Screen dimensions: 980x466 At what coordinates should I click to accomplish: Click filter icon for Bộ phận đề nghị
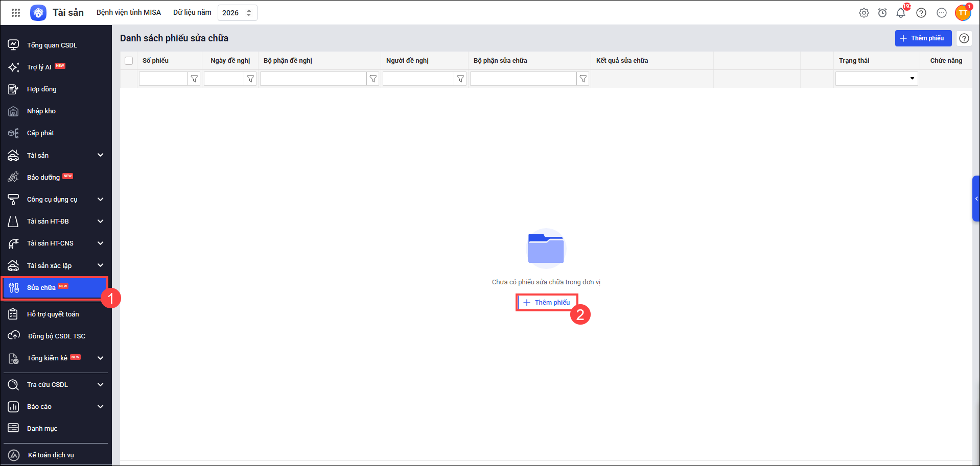(x=373, y=79)
